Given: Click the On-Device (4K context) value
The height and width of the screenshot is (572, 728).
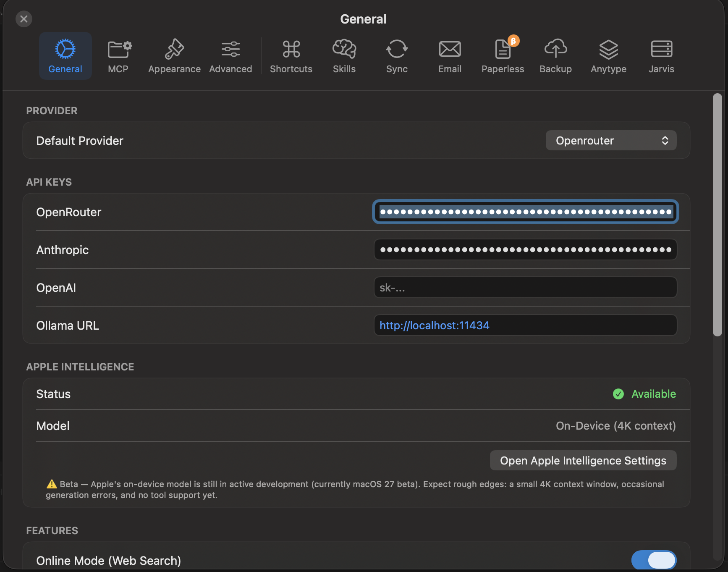Looking at the screenshot, I should click(616, 425).
